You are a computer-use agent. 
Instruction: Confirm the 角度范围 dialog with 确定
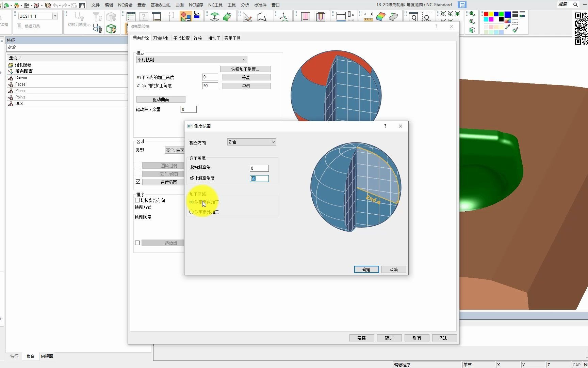[x=366, y=270]
